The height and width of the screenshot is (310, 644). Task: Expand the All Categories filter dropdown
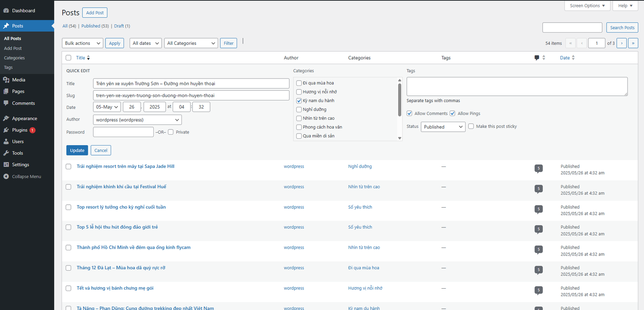click(x=191, y=43)
